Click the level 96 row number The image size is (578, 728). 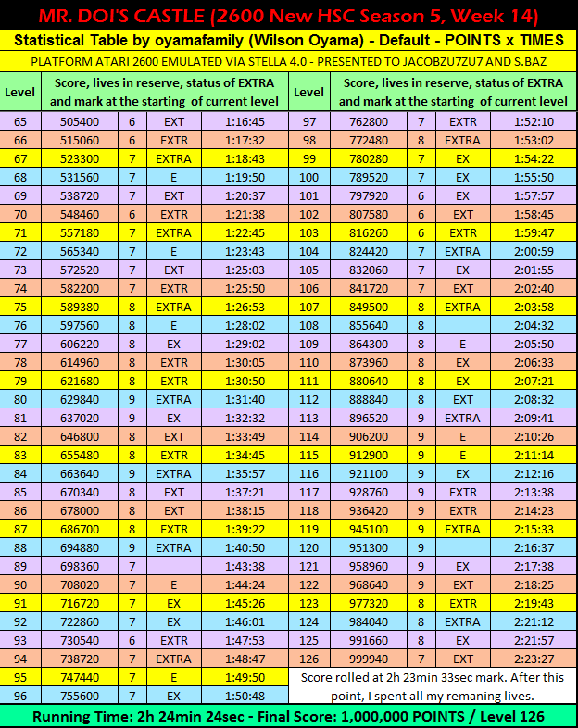pos(20,696)
